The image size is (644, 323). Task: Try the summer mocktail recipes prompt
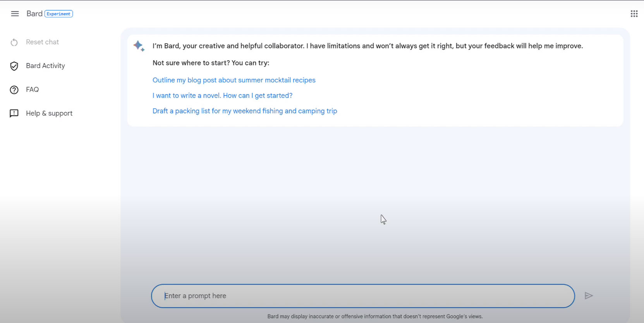[234, 80]
